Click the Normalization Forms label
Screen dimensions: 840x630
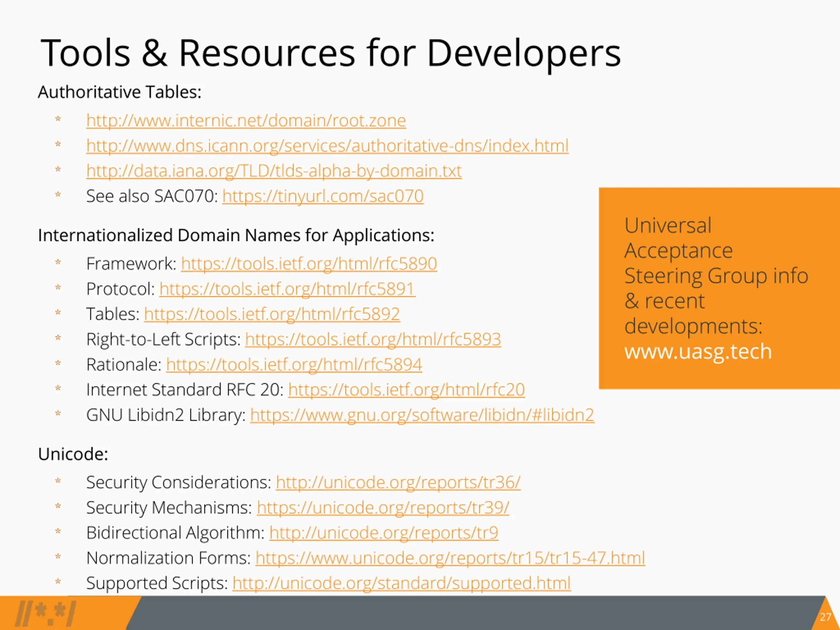tap(168, 558)
